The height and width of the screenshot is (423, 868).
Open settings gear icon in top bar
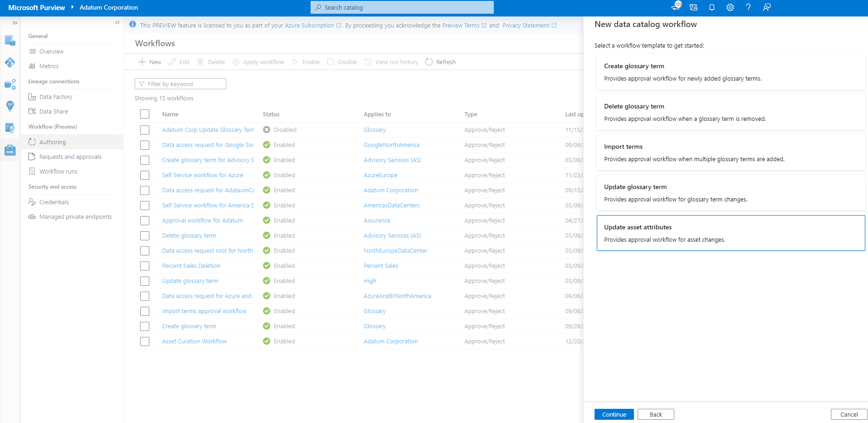[x=730, y=7]
